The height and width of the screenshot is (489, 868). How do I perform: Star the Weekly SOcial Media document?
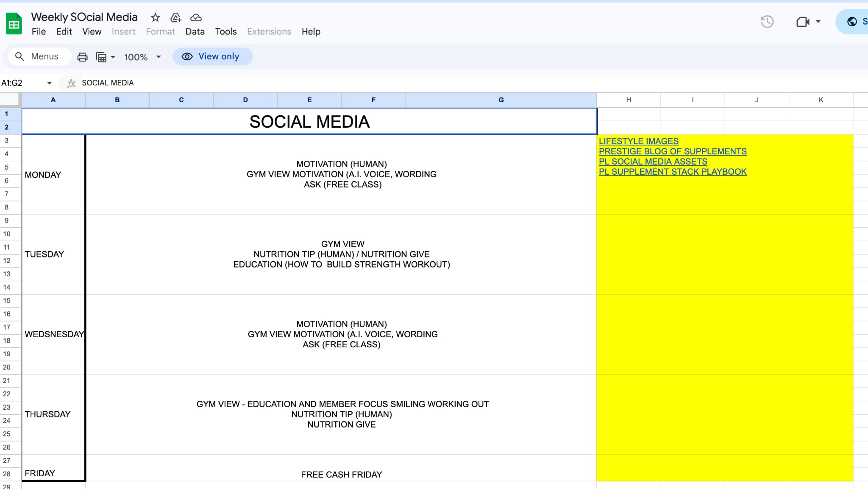tap(156, 17)
